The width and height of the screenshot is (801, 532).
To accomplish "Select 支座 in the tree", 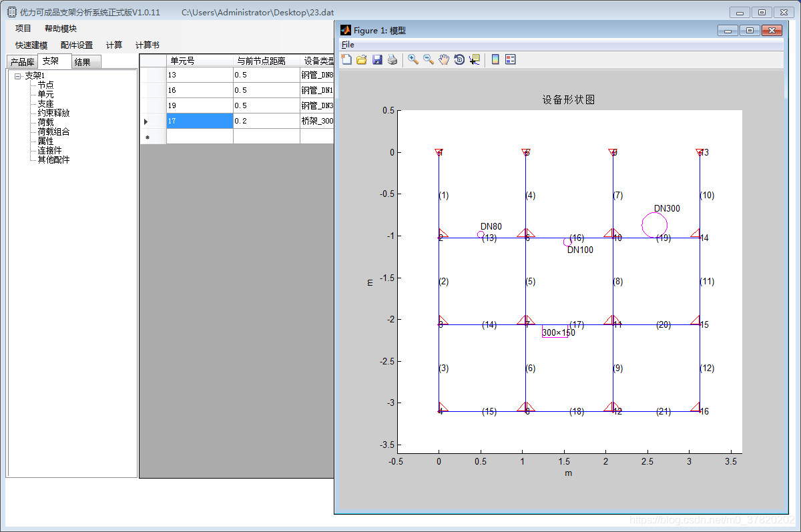I will coord(46,104).
